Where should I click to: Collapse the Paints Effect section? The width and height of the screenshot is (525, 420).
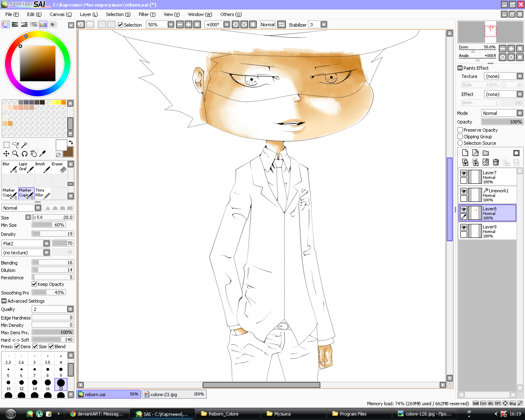coord(460,68)
